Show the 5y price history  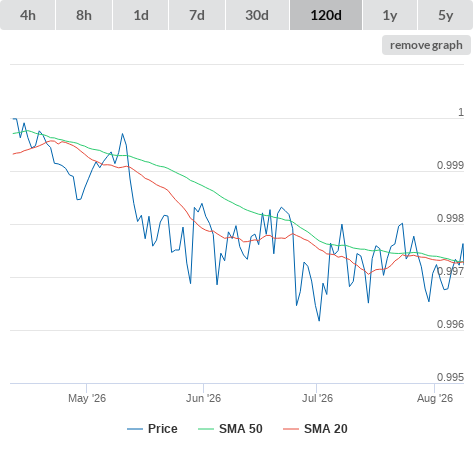tap(446, 15)
